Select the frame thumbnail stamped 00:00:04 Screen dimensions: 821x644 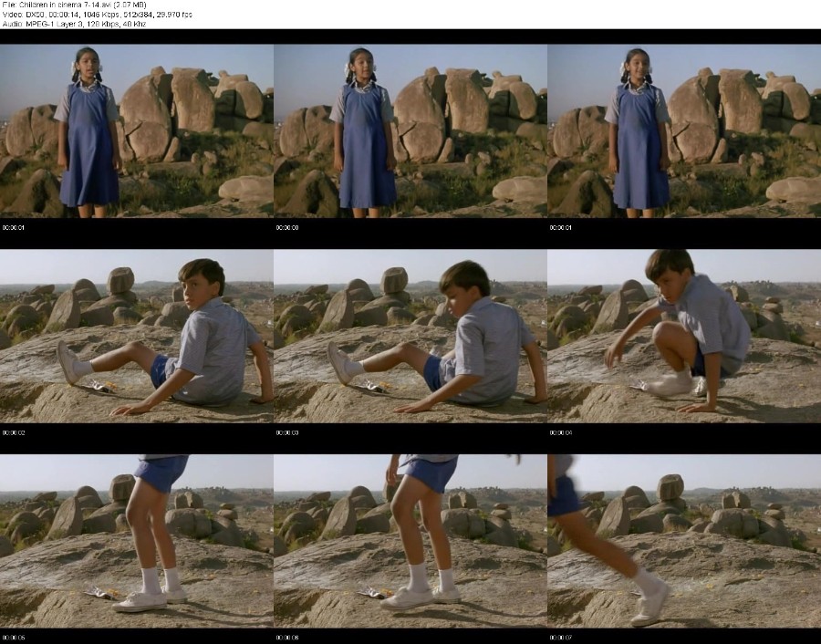[x=684, y=336]
